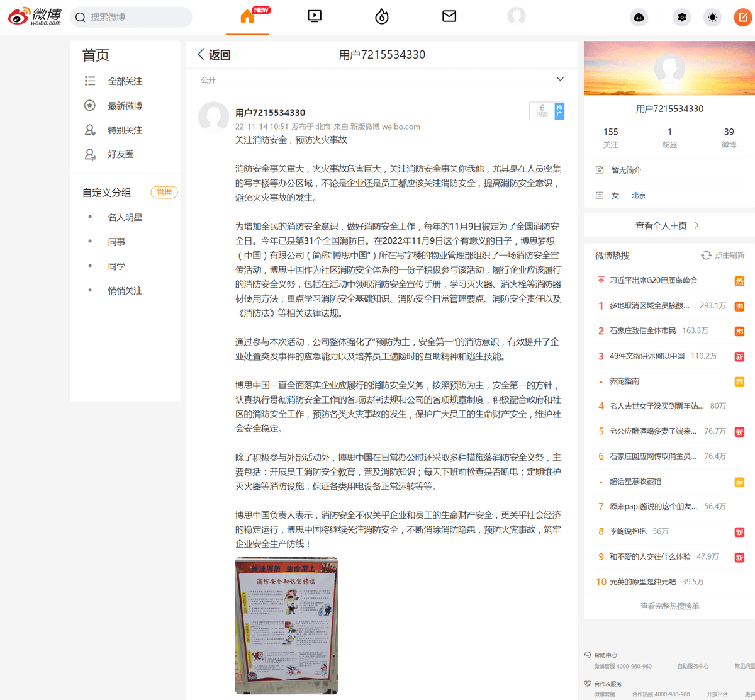Open the video tab icon in top navigation
The height and width of the screenshot is (700, 755).
[x=315, y=16]
